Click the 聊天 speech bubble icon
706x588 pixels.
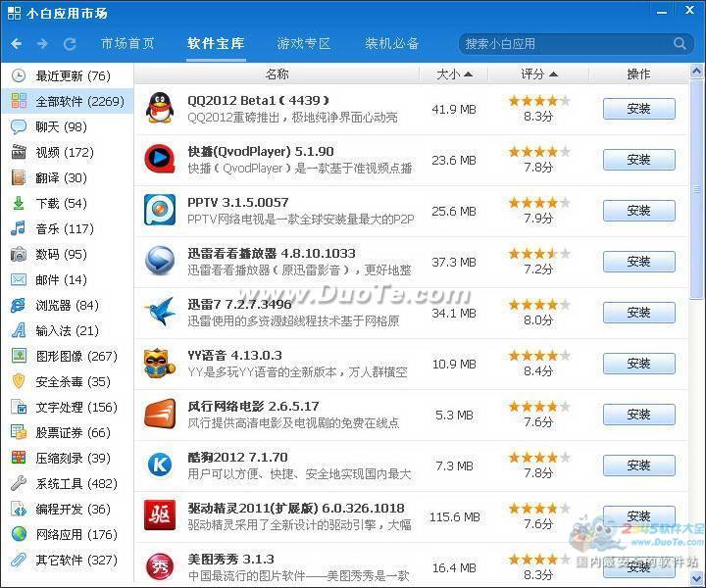pos(19,126)
